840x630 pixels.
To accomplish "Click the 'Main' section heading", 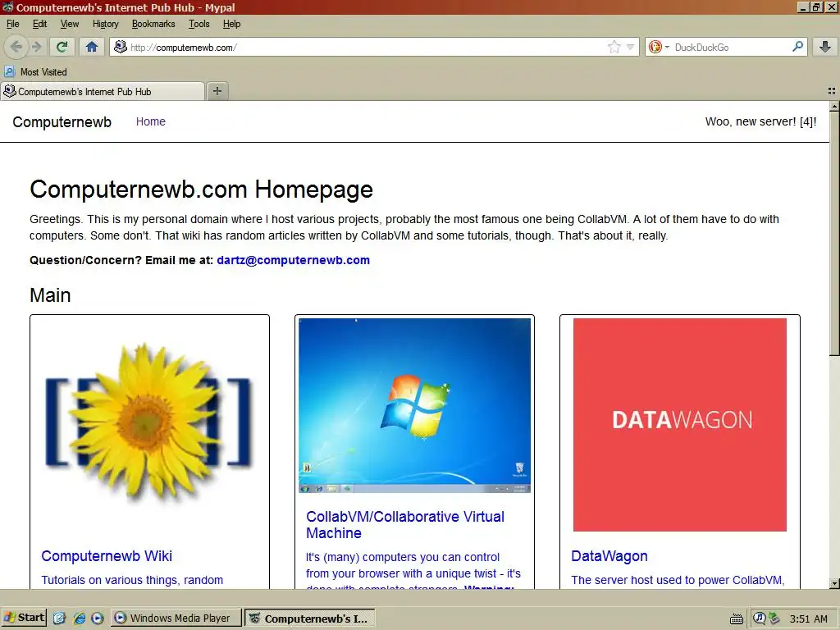I will pos(50,295).
